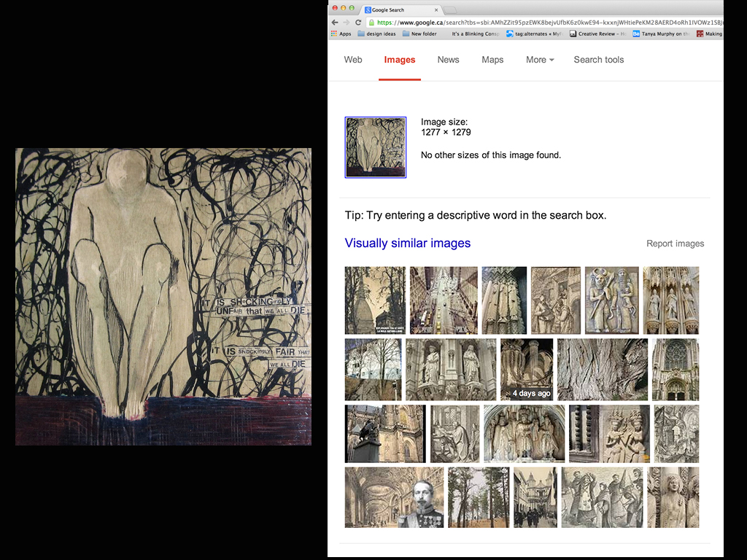
Task: Go to the Maps tab
Action: coord(492,60)
